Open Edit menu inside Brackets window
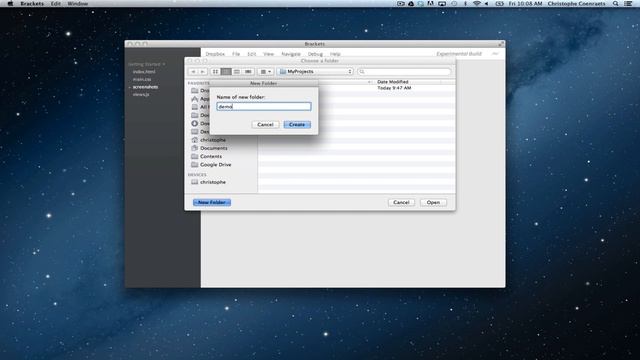The width and height of the screenshot is (640, 360). coord(251,54)
